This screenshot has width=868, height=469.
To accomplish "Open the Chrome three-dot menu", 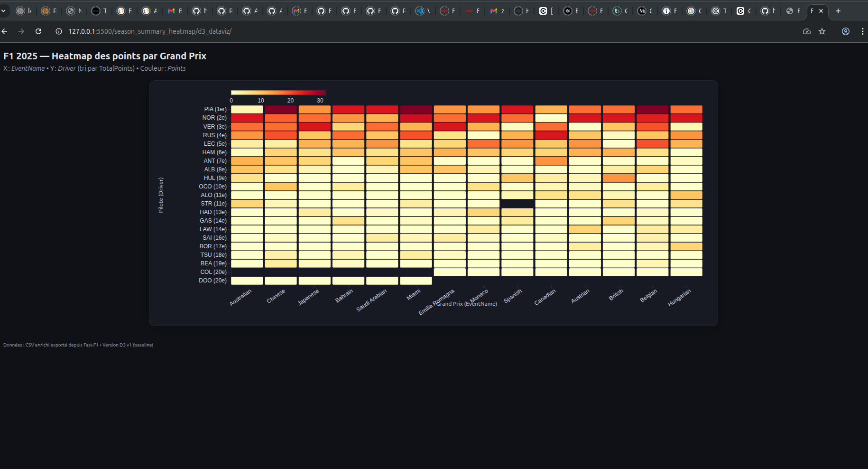I will click(x=862, y=31).
